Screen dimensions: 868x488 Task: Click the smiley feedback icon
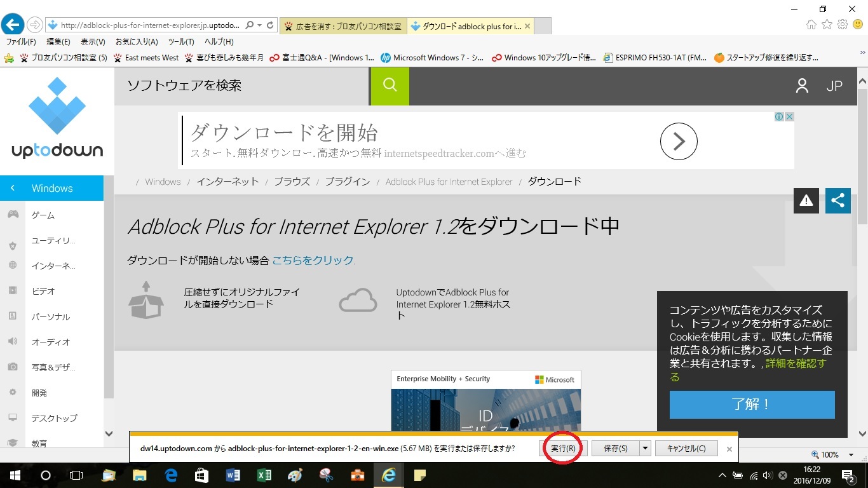pyautogui.click(x=858, y=25)
